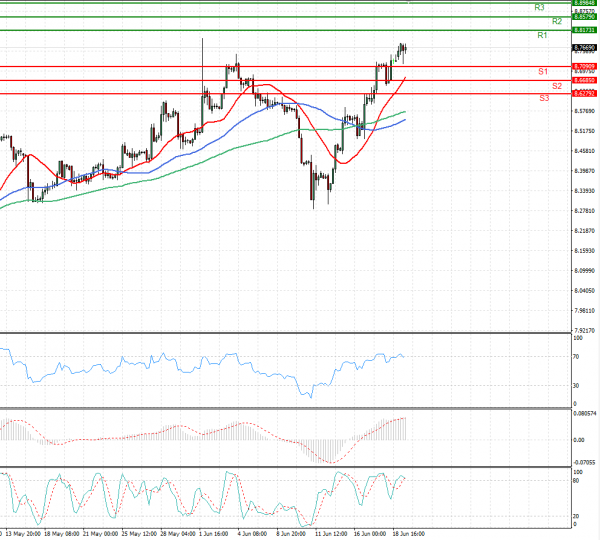Click the 25 May 12:00 date label
The image size is (600, 540).
[139, 533]
